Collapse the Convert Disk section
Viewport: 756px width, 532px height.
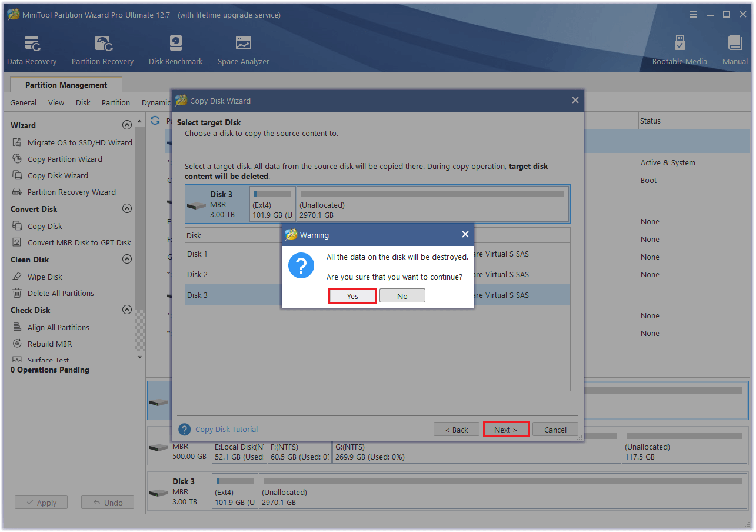126,208
